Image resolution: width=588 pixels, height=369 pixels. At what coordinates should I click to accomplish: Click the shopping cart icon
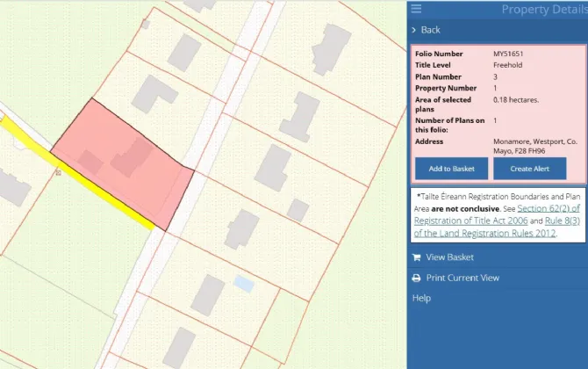click(417, 257)
